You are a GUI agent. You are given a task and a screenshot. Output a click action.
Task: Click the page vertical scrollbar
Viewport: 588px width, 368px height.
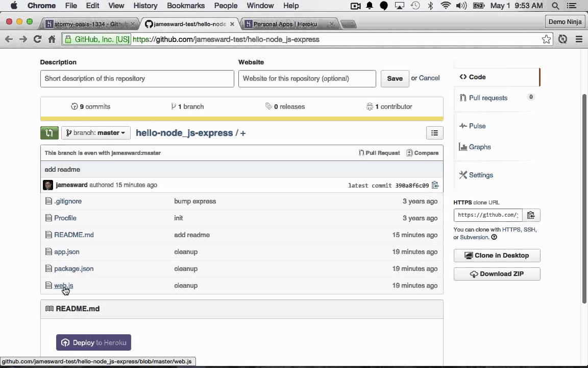[x=584, y=199]
